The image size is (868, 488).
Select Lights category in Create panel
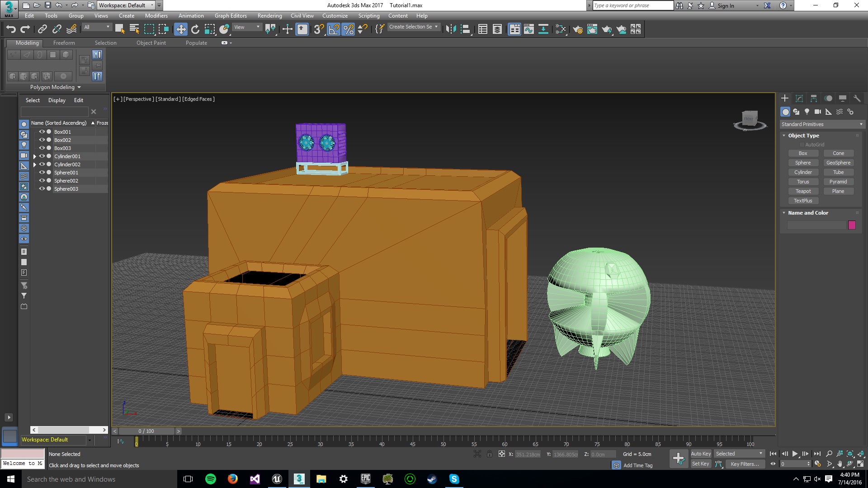coord(807,112)
